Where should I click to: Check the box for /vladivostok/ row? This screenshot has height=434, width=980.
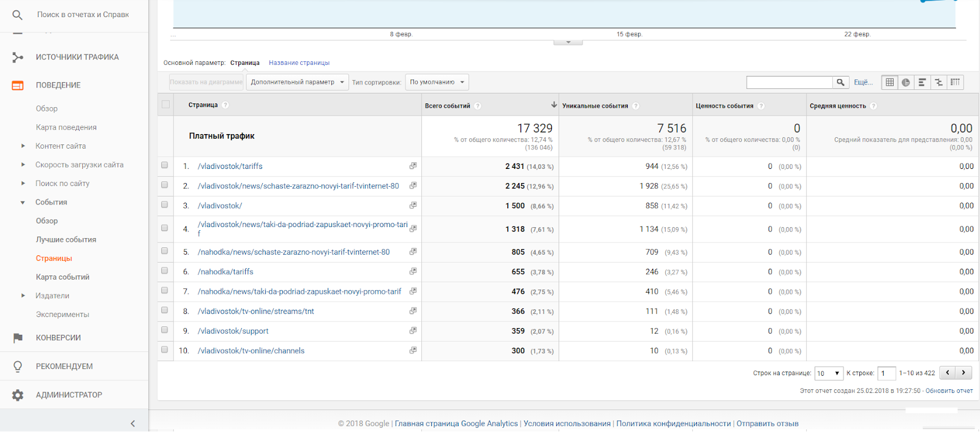[164, 204]
